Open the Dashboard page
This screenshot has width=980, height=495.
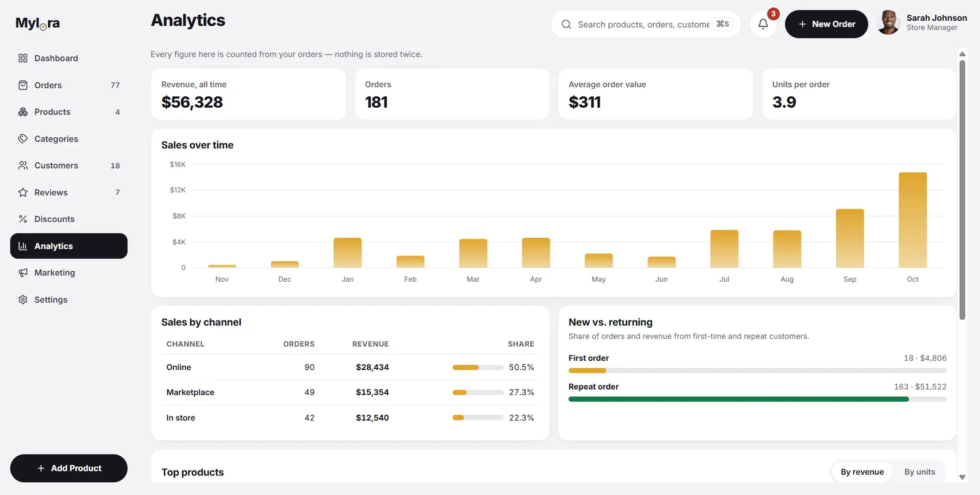pos(69,58)
